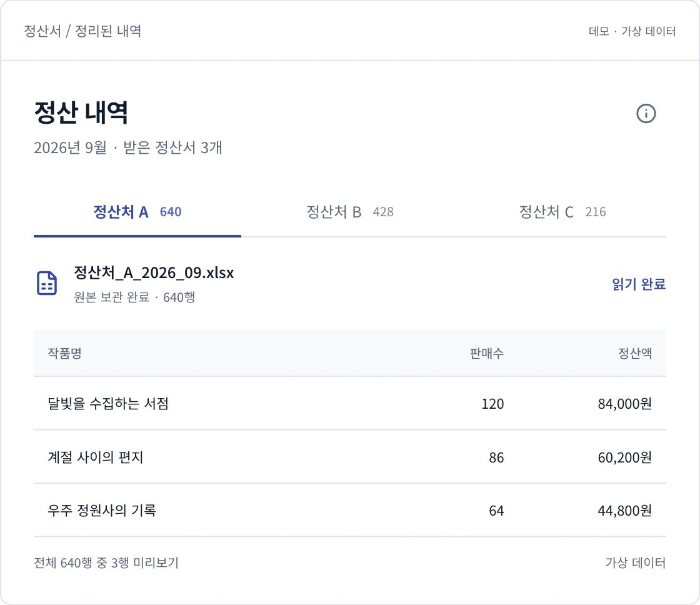Click the 데모 · 가상 데이터 header label
The width and height of the screenshot is (700, 605).
pos(632,31)
